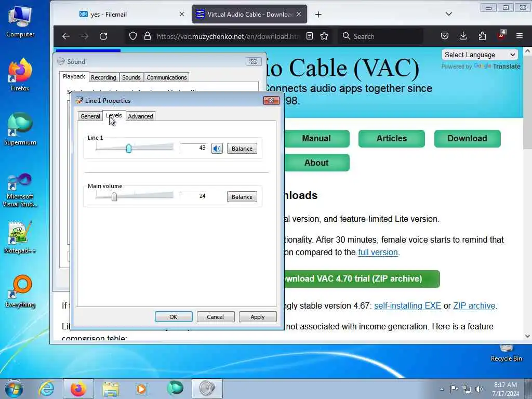Open Balance for Main volume
This screenshot has height=399, width=532.
242,197
